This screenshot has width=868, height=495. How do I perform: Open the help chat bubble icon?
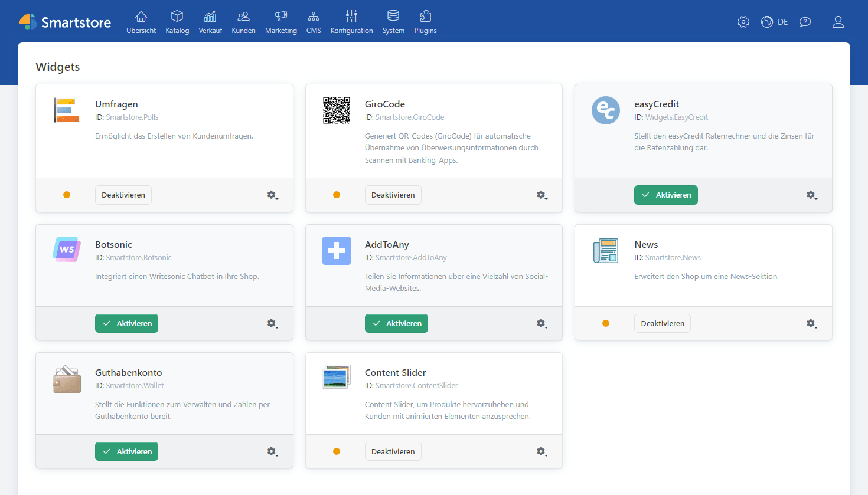pos(805,22)
